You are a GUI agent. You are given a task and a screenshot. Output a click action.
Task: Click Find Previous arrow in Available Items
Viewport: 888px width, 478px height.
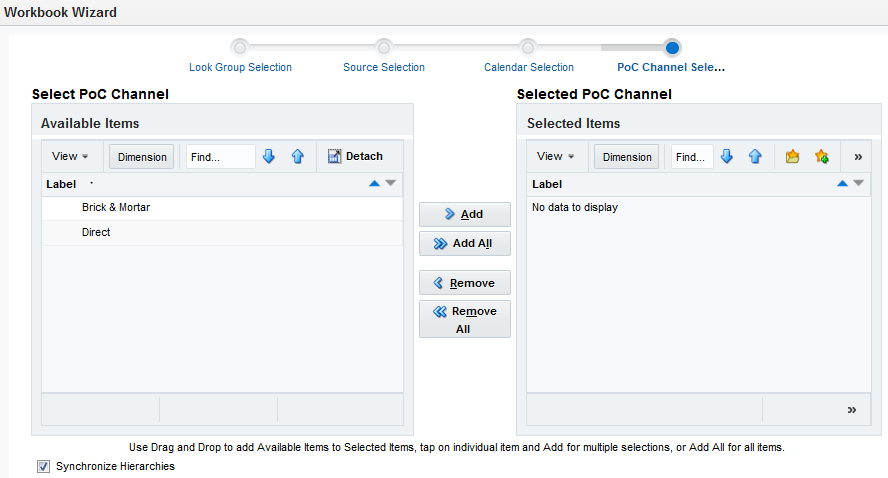297,157
